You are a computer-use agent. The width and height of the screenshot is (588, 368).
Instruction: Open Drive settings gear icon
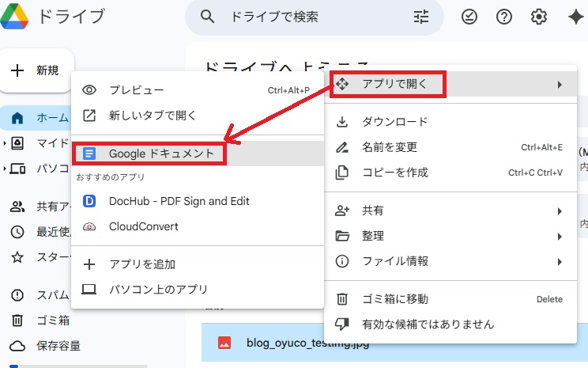[x=539, y=17]
